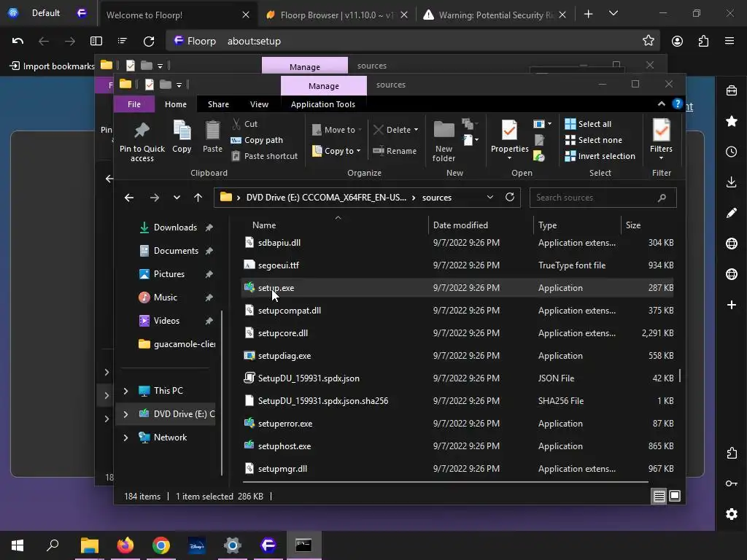Image resolution: width=747 pixels, height=560 pixels.
Task: Select setupdiag.exe in file list
Action: (457, 356)
